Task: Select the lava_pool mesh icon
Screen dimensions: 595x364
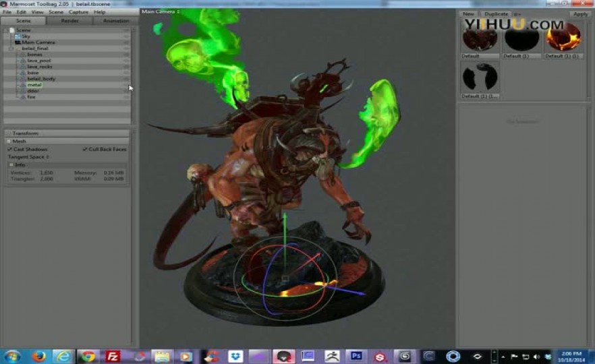Action: (23, 61)
